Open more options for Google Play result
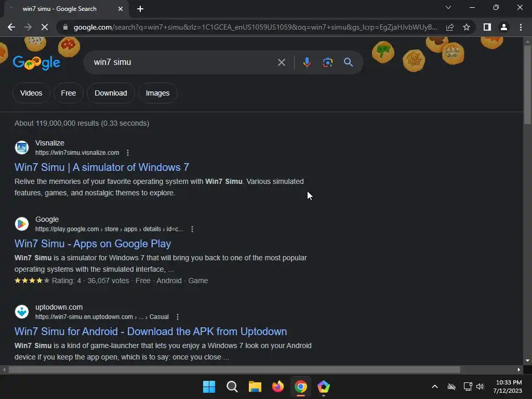Viewport: 532px width, 399px height. pyautogui.click(x=192, y=229)
